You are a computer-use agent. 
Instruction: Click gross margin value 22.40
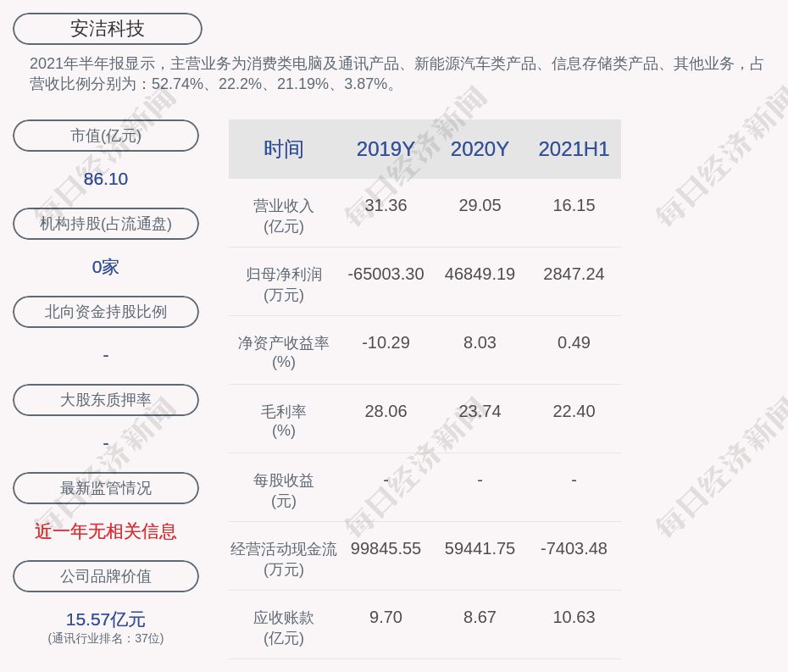click(574, 411)
